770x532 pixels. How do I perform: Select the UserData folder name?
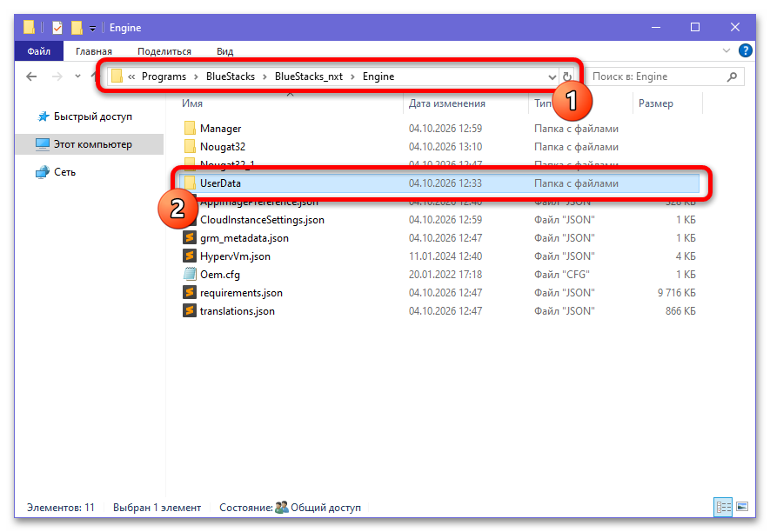220,183
